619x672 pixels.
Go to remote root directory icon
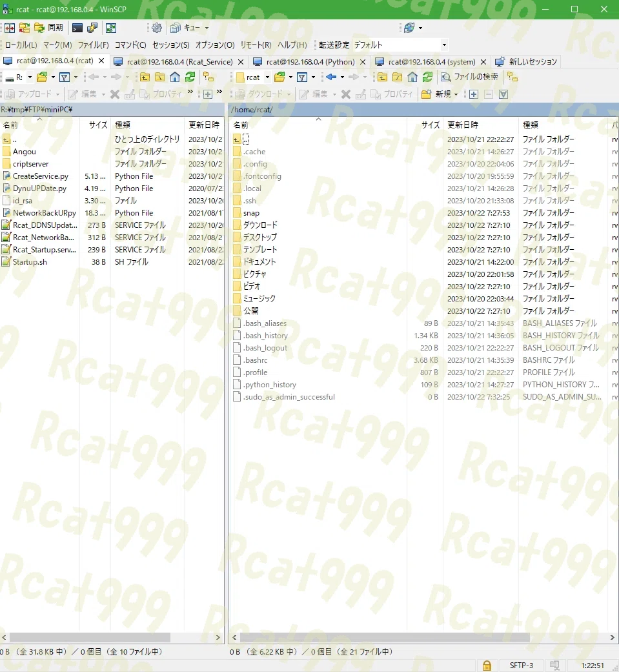coord(398,77)
